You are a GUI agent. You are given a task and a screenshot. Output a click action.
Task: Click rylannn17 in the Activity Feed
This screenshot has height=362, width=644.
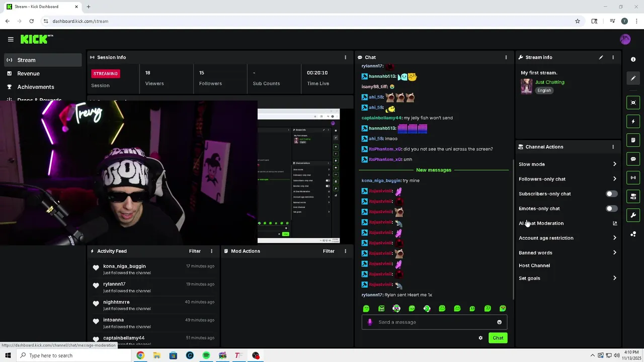click(x=114, y=284)
